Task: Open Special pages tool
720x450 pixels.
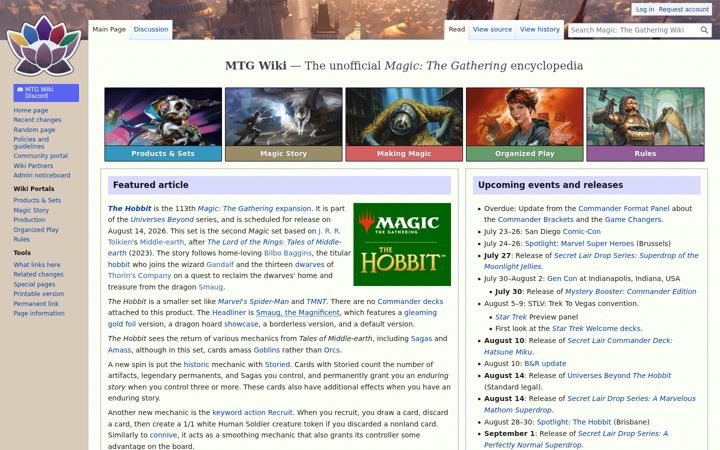Action: point(34,284)
